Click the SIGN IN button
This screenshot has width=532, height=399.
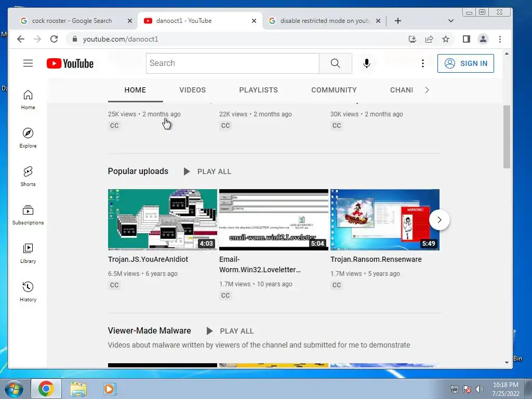[x=465, y=63]
